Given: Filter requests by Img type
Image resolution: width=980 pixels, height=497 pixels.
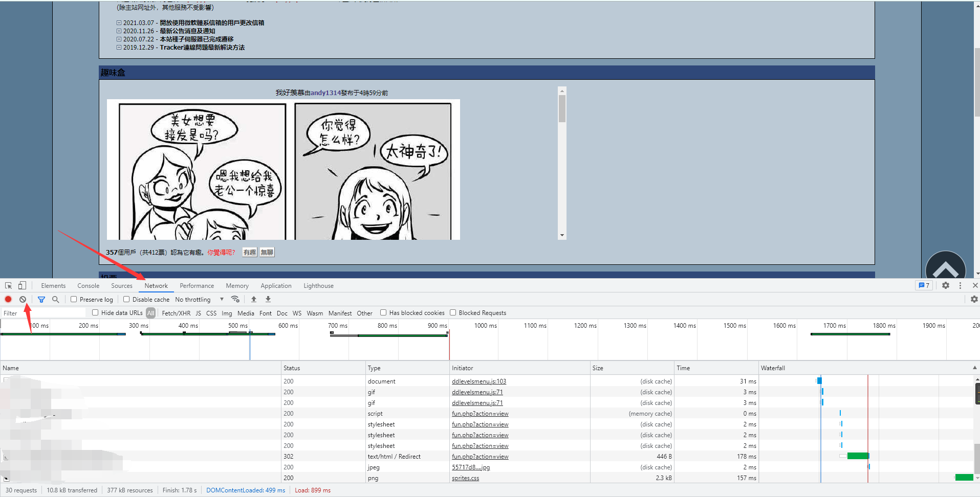Looking at the screenshot, I should click(x=227, y=313).
